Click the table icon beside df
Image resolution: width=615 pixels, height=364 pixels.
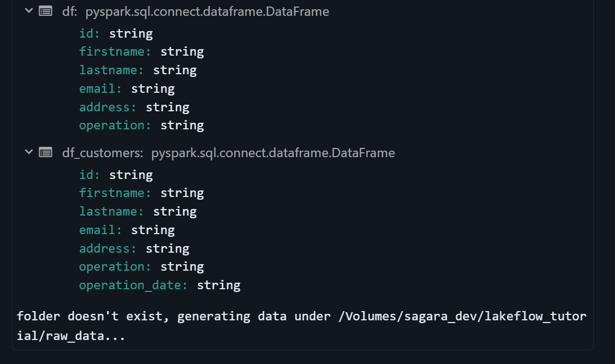[46, 11]
